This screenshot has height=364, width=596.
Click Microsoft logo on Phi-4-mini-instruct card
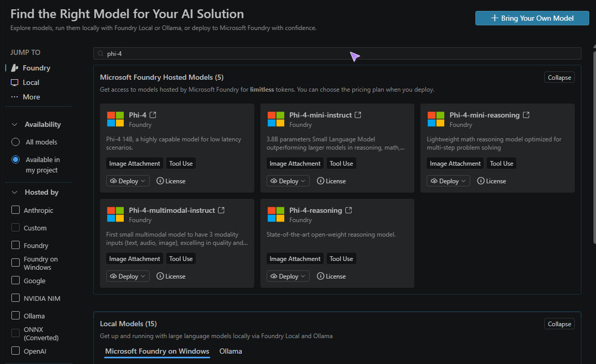point(276,119)
